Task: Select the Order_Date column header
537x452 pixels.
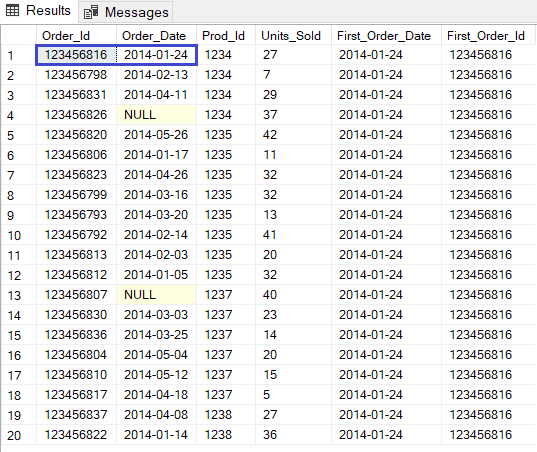Action: click(157, 36)
